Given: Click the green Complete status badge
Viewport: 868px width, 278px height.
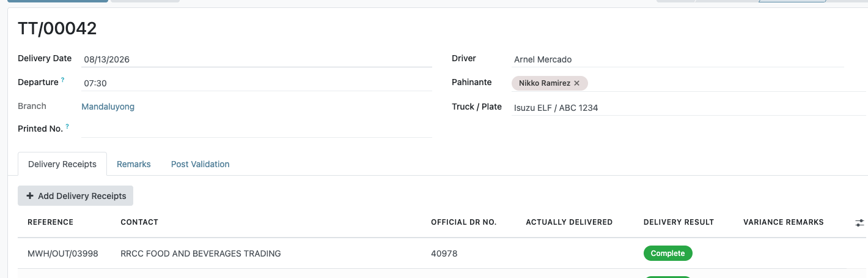Looking at the screenshot, I should pyautogui.click(x=668, y=254).
